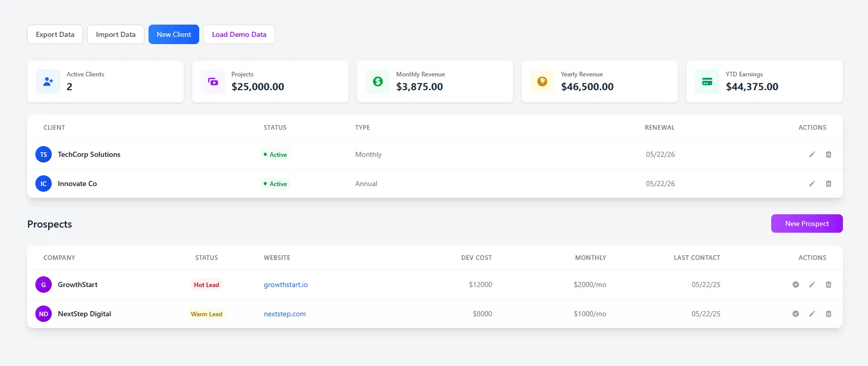Image resolution: width=868 pixels, height=366 pixels.
Task: Open the growthstart.io website link
Action: [x=286, y=284]
